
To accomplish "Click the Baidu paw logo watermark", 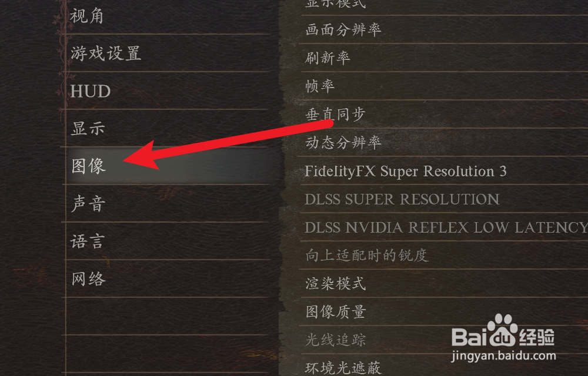I will pos(503,330).
